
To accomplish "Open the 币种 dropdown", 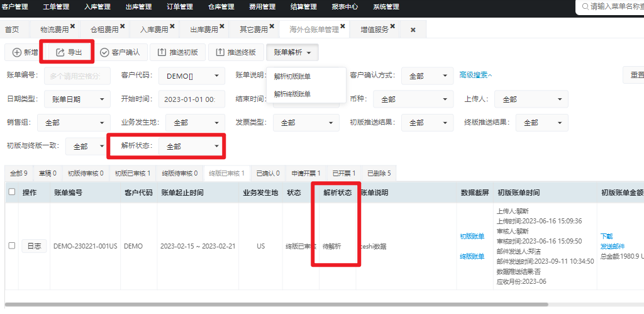I will click(x=413, y=99).
